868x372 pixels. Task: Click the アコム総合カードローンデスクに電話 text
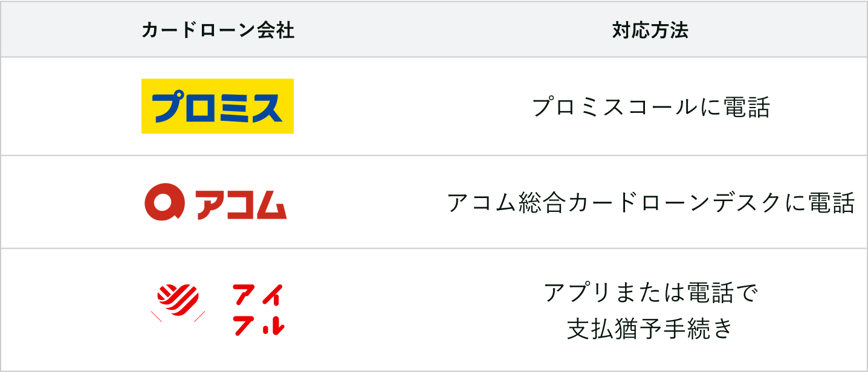click(650, 202)
